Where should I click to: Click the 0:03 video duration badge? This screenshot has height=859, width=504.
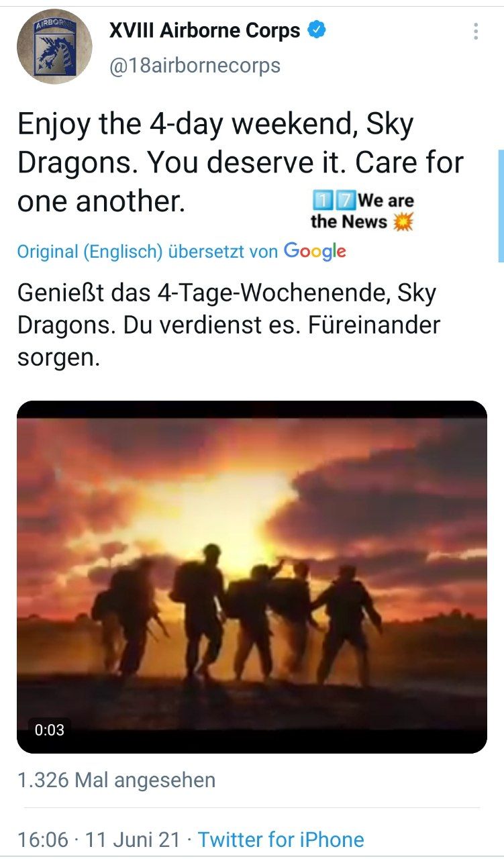(x=50, y=729)
